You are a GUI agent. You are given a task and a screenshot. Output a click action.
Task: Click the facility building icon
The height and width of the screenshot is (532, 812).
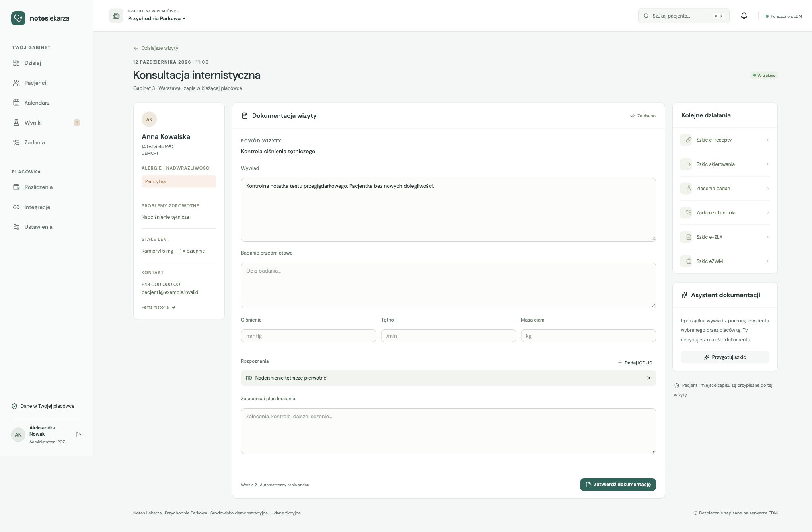pos(116,16)
